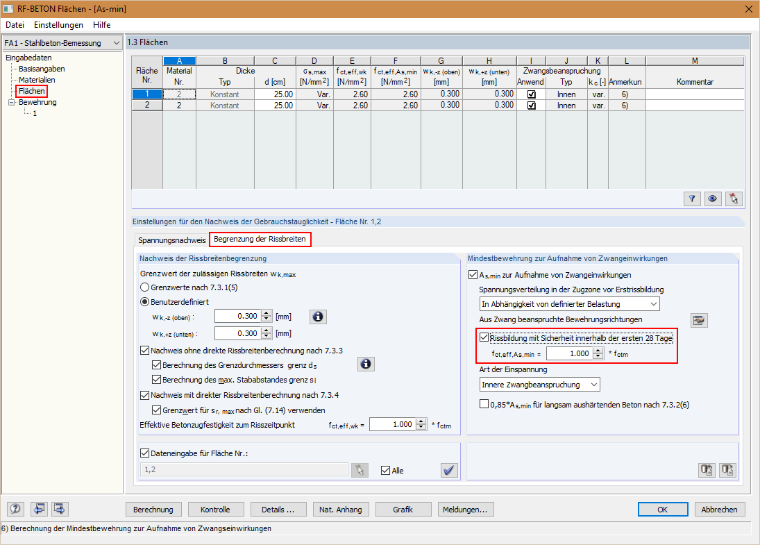Click the Abbrechen button

pos(719,510)
